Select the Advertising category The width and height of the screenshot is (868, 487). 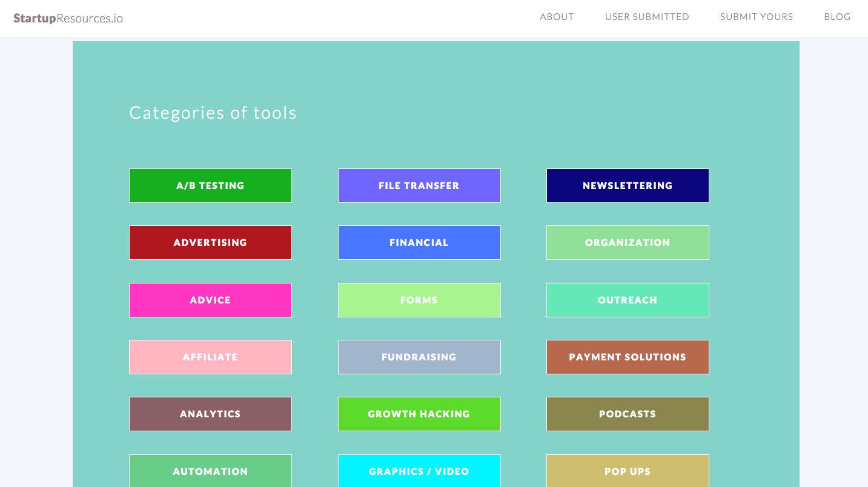pyautogui.click(x=210, y=242)
